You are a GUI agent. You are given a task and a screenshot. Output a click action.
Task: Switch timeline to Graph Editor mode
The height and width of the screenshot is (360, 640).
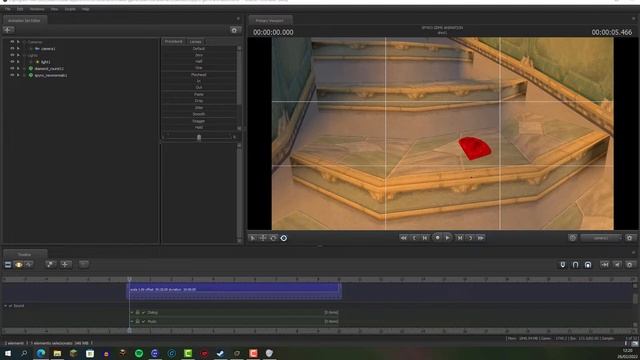point(29,264)
